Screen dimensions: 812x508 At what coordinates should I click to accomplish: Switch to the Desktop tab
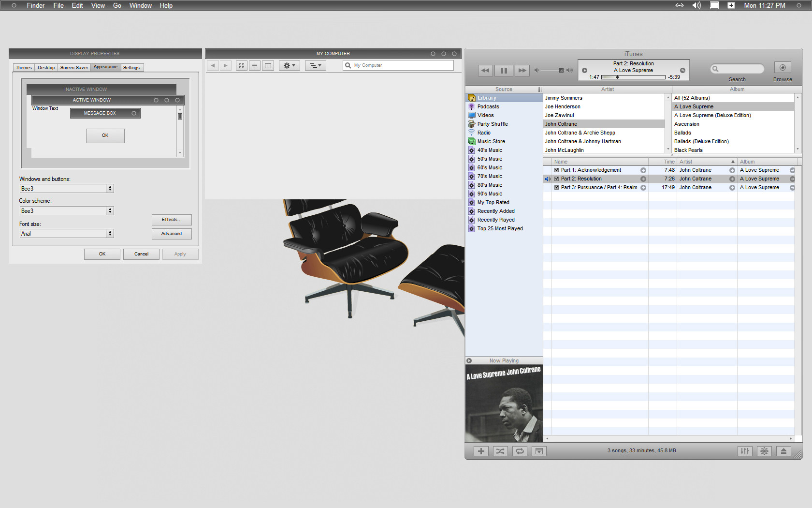click(46, 68)
